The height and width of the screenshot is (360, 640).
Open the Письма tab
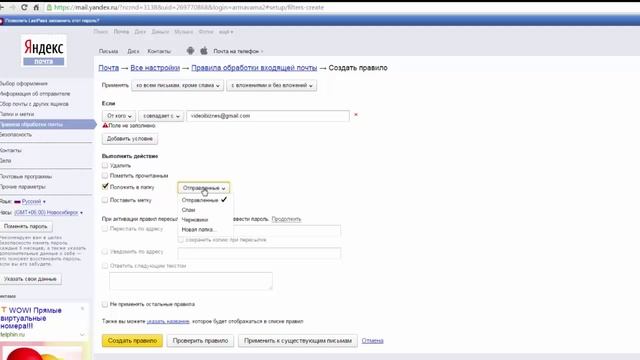[109, 51]
